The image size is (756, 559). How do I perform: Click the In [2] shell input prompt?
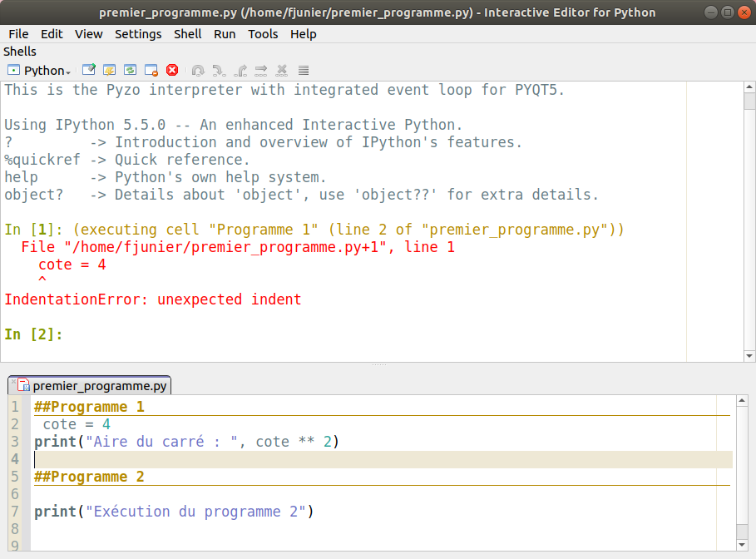(x=33, y=334)
